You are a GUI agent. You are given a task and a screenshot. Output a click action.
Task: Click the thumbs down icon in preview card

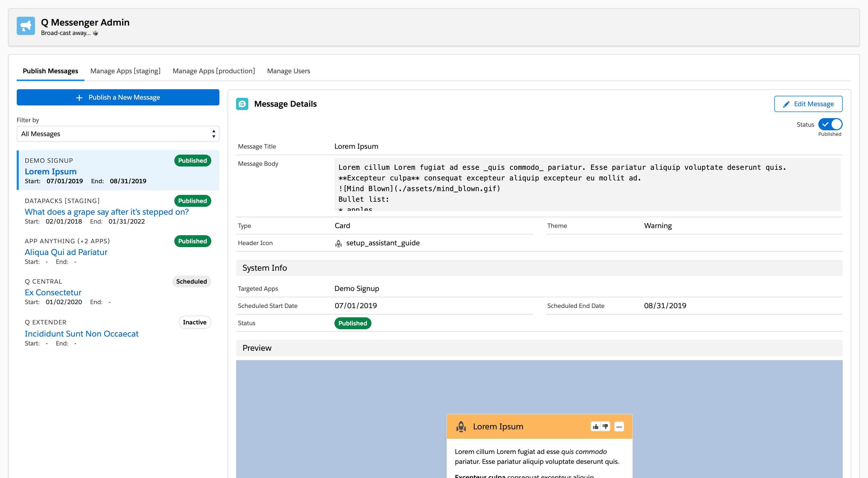coord(605,427)
